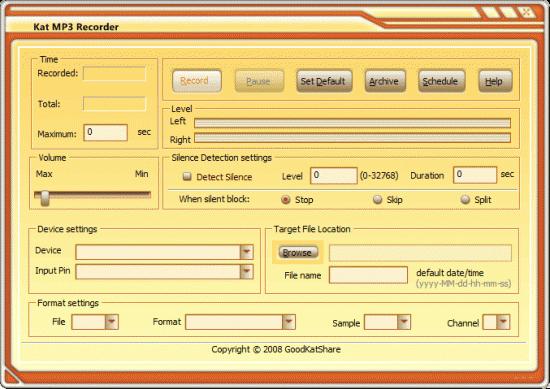The image size is (550, 389).
Task: Open the Sample rate dropdown
Action: [404, 322]
